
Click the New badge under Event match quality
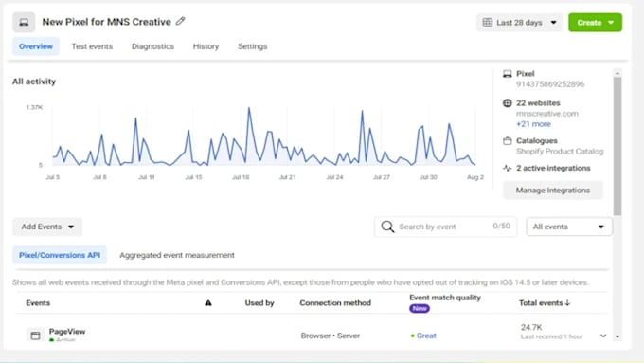(420, 308)
